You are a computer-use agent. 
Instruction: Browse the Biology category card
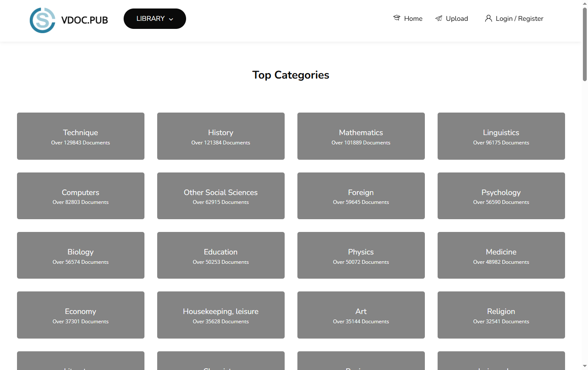tap(81, 255)
